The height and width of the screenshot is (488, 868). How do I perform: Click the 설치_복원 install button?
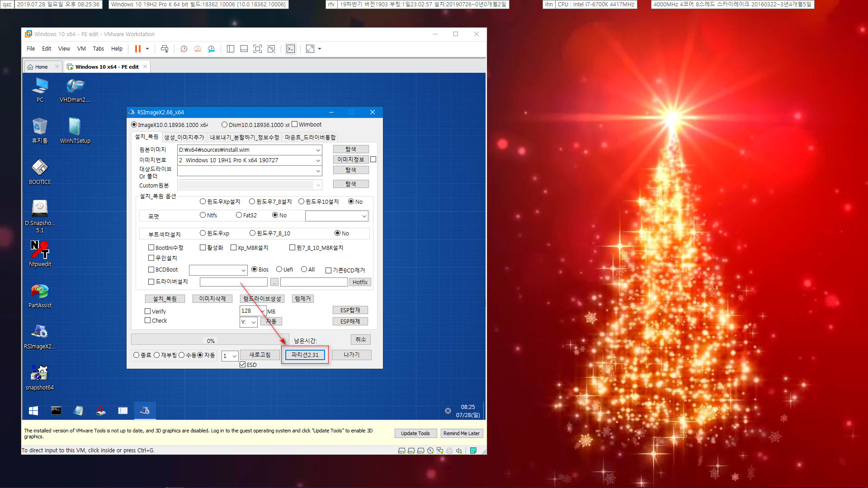pyautogui.click(x=165, y=299)
